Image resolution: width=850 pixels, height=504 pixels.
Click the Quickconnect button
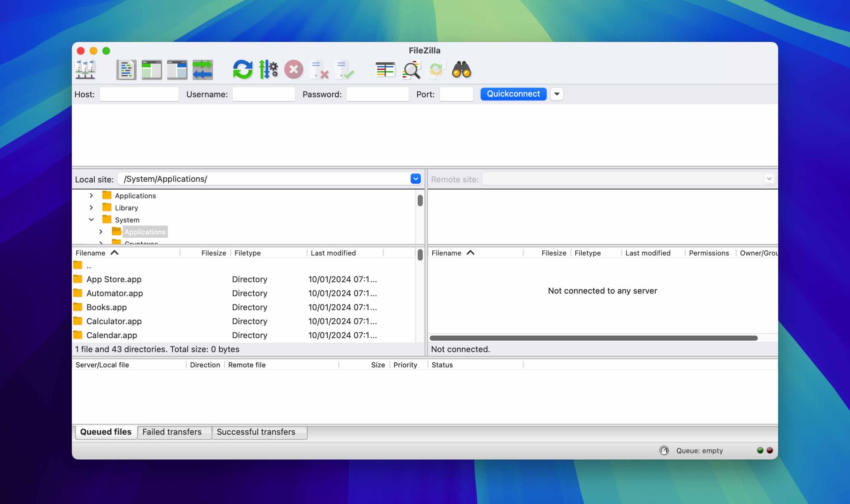pyautogui.click(x=513, y=94)
